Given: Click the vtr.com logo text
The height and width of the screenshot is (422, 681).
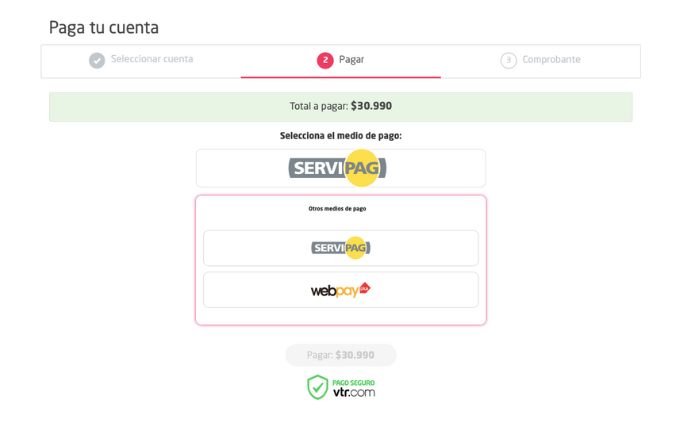Looking at the screenshot, I should coord(354,392).
